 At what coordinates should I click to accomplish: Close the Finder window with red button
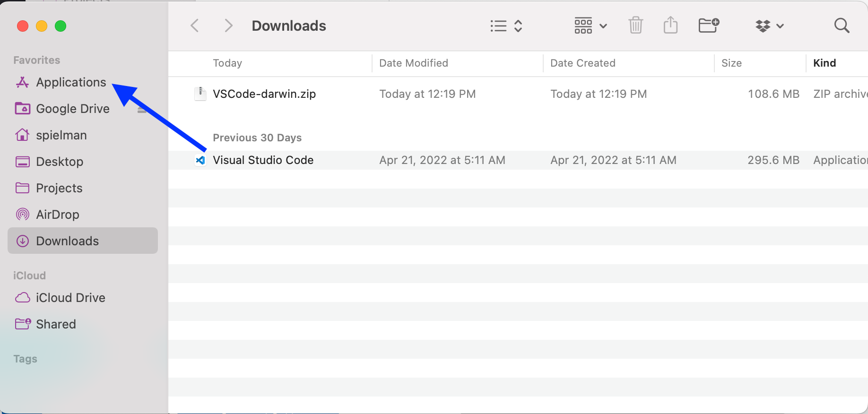coord(23,26)
